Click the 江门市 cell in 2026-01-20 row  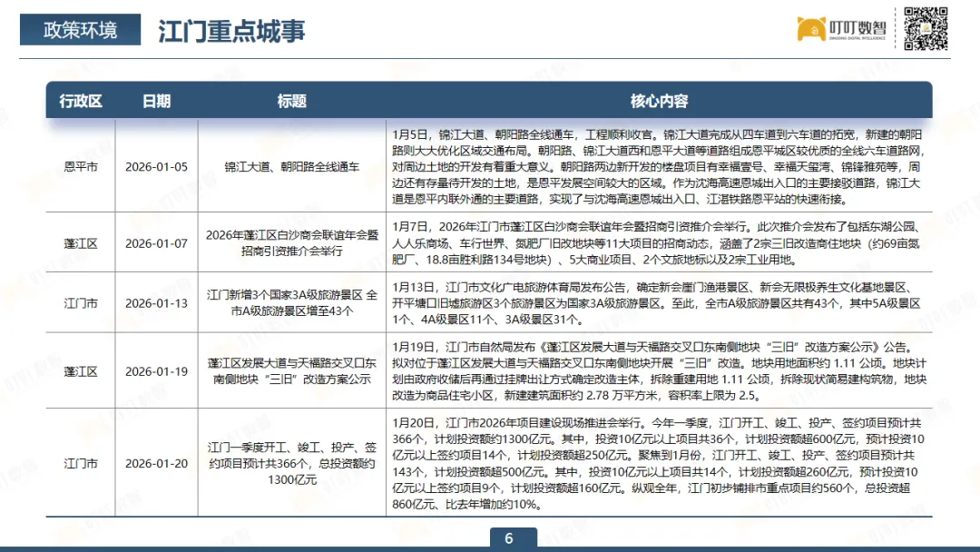[x=81, y=463]
